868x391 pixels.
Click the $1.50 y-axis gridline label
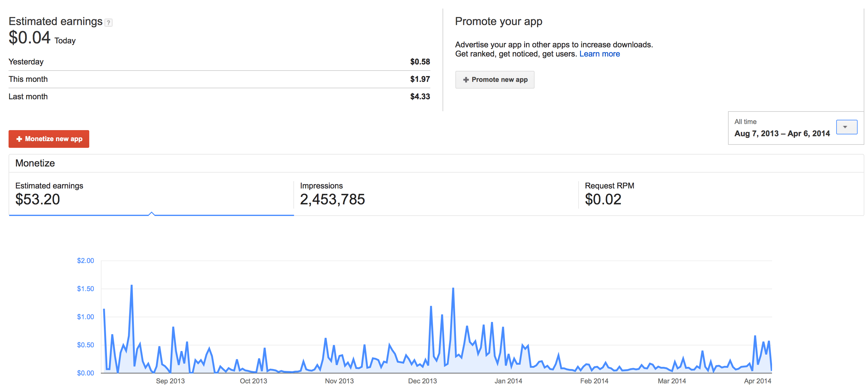click(86, 289)
